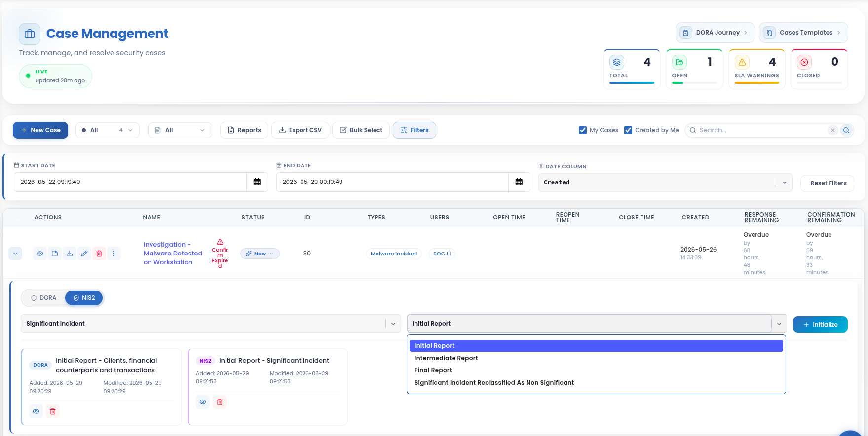Click the Start Date input field
Screen dimensions: 868x436
point(130,182)
